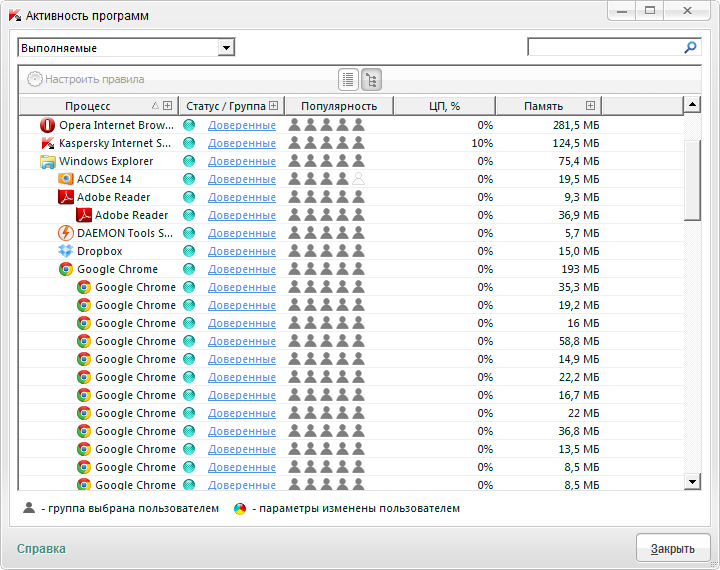The height and width of the screenshot is (570, 720).
Task: Sort by the ЦП, % column header
Action: [x=444, y=106]
